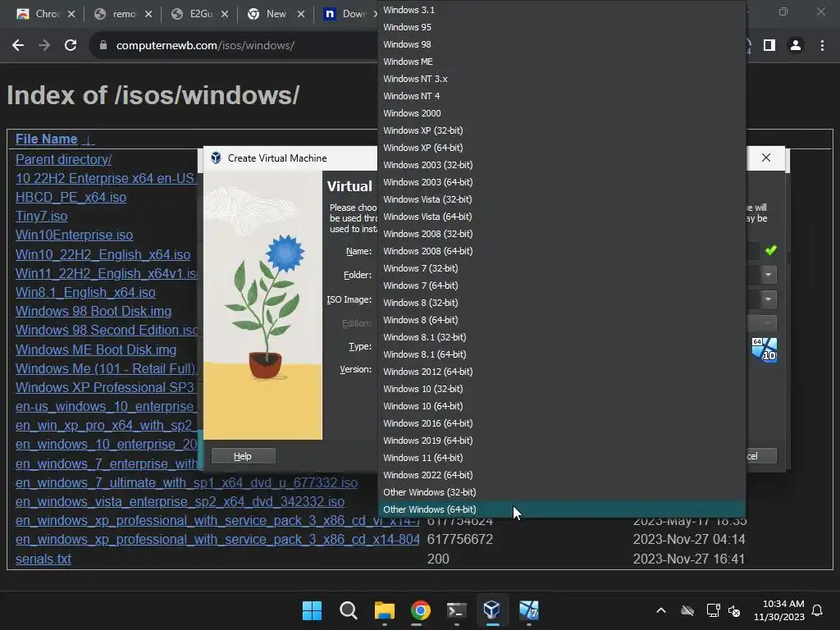
Task: Open Windows ME Boot Disk.img link
Action: (96, 349)
